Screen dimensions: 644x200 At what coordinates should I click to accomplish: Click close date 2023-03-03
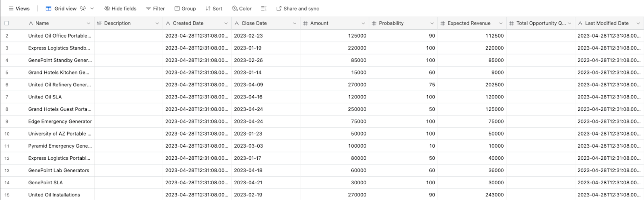tap(248, 146)
